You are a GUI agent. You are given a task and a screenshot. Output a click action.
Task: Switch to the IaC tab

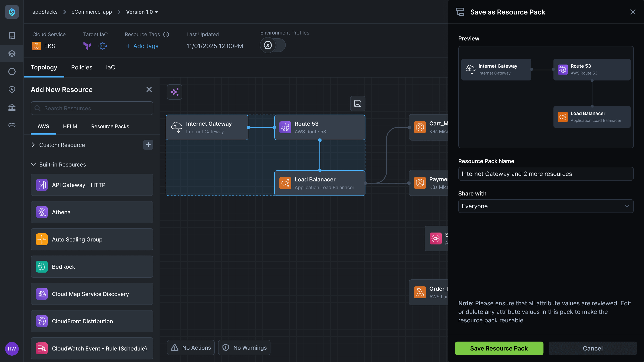[x=111, y=67]
